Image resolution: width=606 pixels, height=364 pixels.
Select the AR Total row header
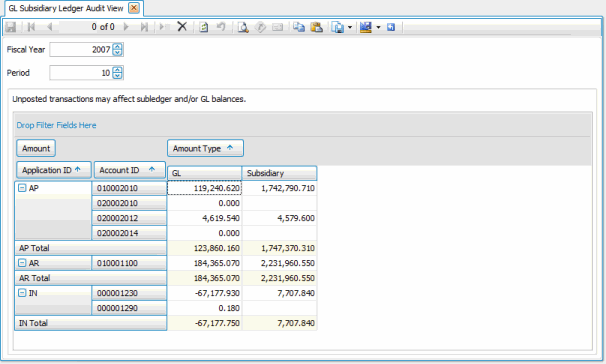(91, 278)
